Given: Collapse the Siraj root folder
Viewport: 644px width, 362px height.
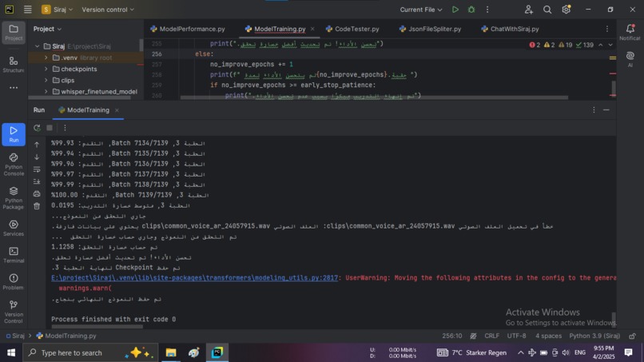Looking at the screenshot, I should pos(38,46).
